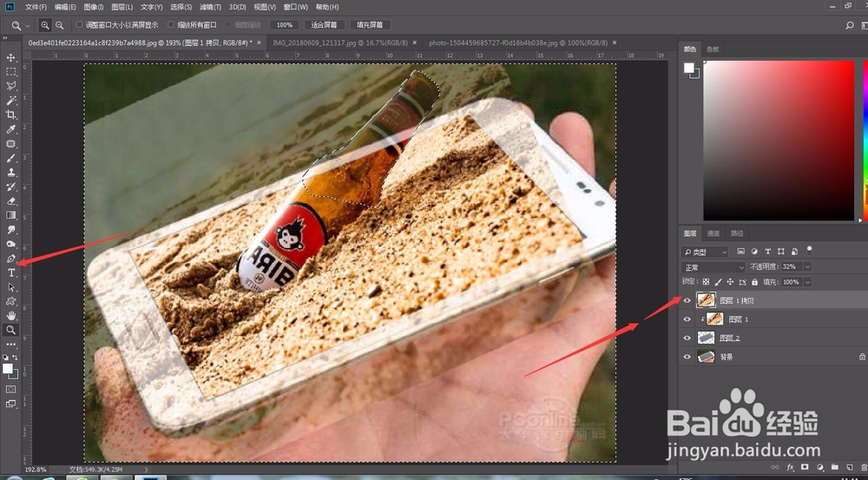Open the 滤镜(T) menu
The image size is (868, 480).
click(x=210, y=7)
